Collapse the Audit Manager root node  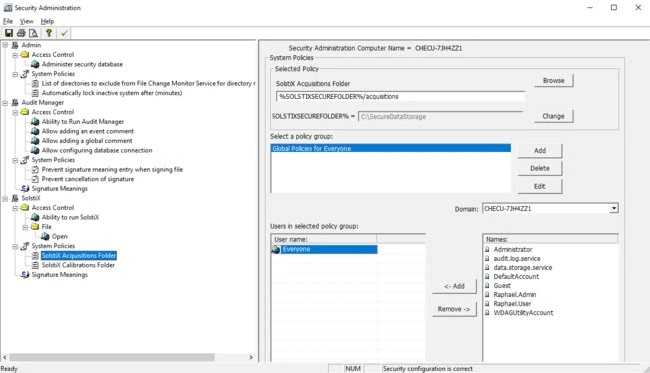[5, 102]
